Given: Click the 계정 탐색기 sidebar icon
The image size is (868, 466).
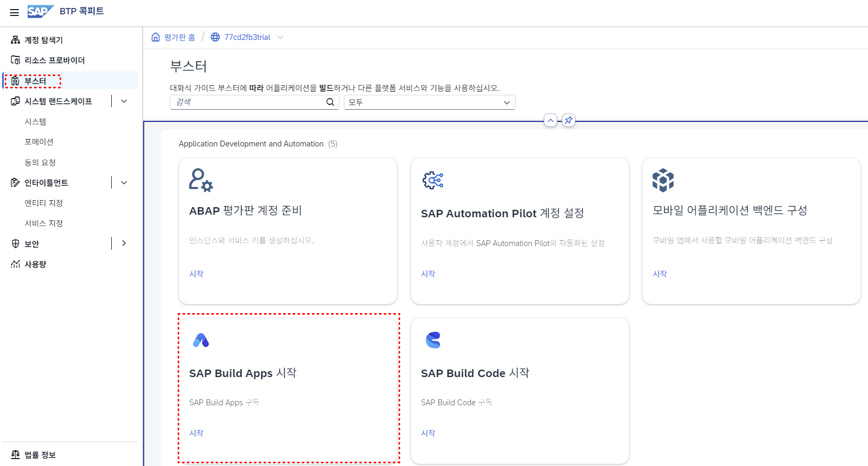Looking at the screenshot, I should click(15, 40).
